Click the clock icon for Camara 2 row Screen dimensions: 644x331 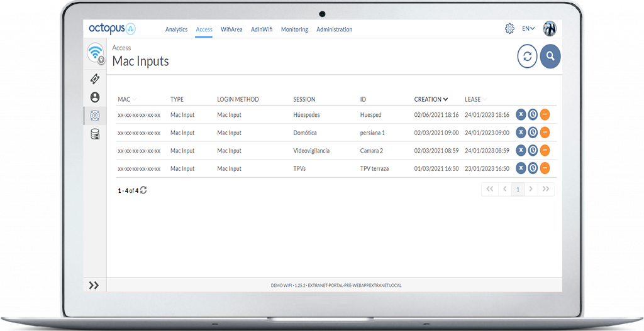coord(533,151)
